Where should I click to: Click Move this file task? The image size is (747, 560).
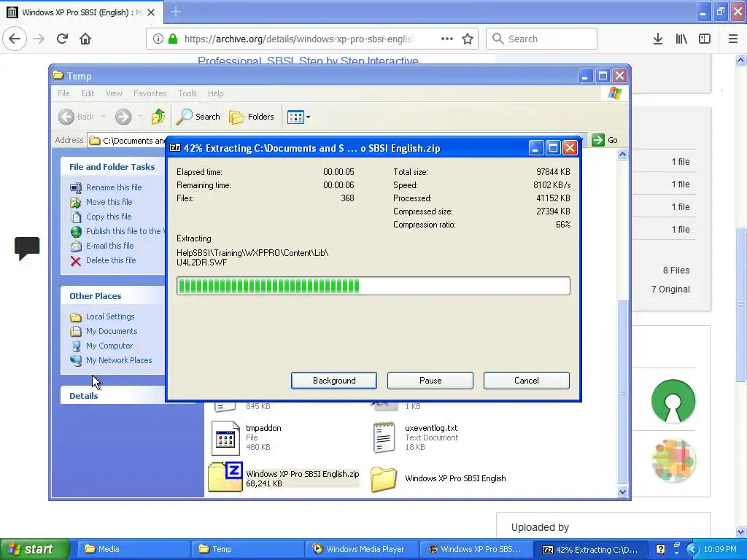109,202
